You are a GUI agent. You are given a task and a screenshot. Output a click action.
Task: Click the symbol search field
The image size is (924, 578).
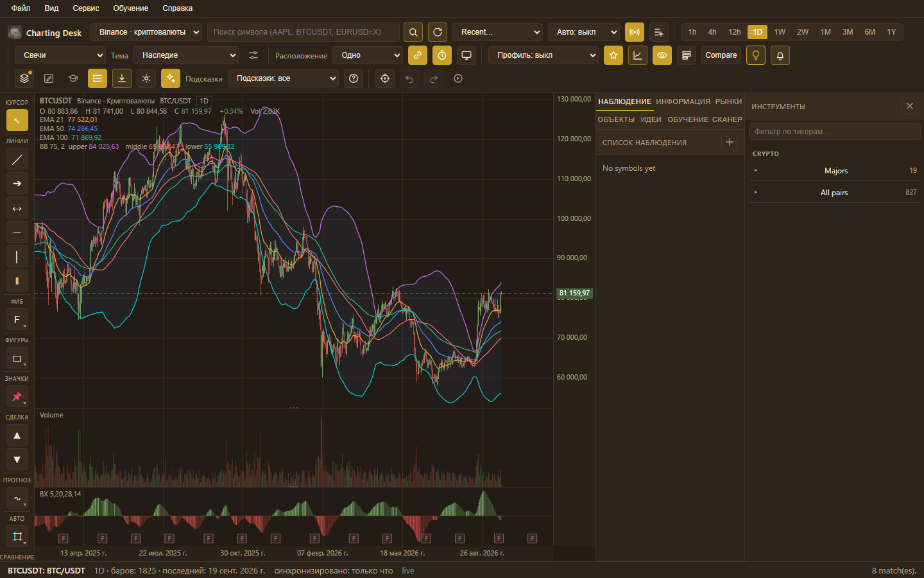[303, 32]
